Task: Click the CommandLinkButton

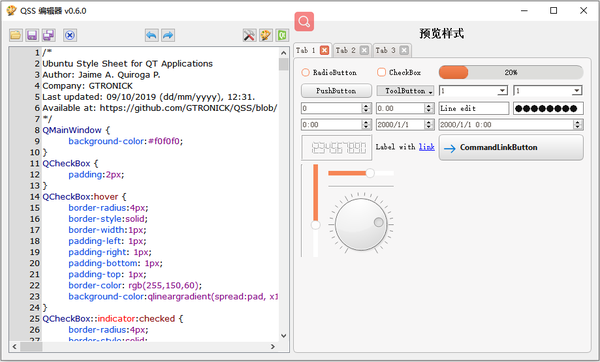Action: tap(511, 147)
